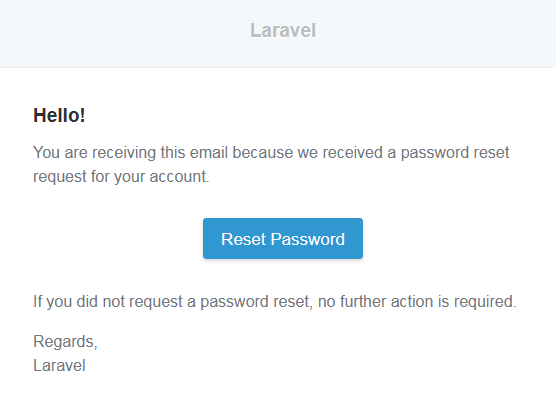Click the word 'If' starting the notice sentence

pyautogui.click(x=38, y=301)
